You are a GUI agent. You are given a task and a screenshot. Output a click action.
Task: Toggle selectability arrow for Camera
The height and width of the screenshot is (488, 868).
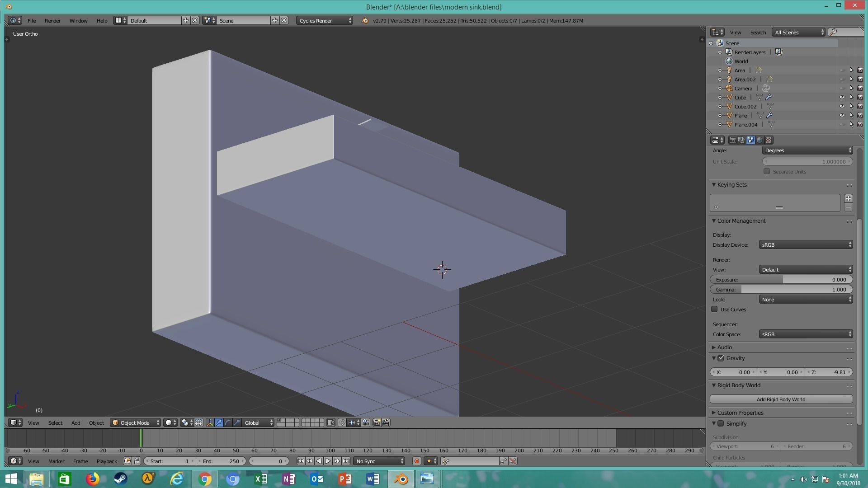(x=851, y=88)
